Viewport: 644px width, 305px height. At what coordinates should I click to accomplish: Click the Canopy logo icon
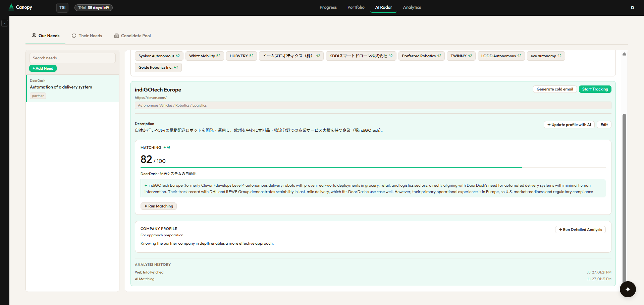pyautogui.click(x=11, y=7)
